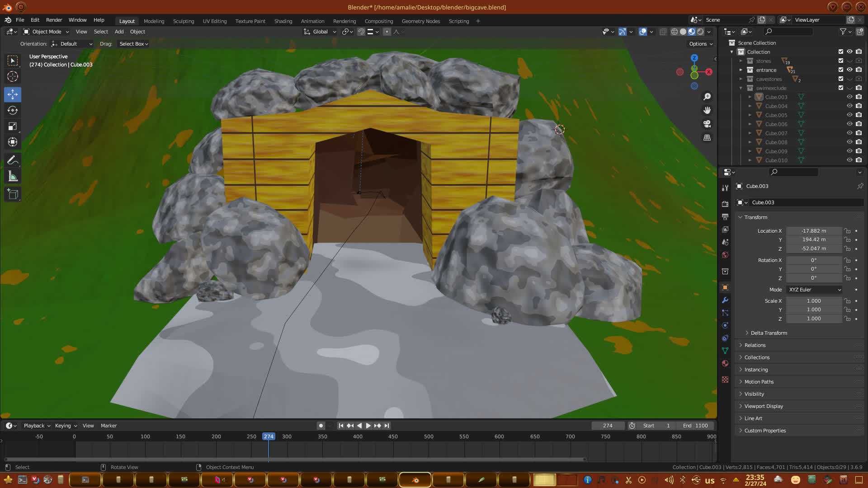The height and width of the screenshot is (488, 868).
Task: Open the Material properties tab
Action: click(x=725, y=363)
